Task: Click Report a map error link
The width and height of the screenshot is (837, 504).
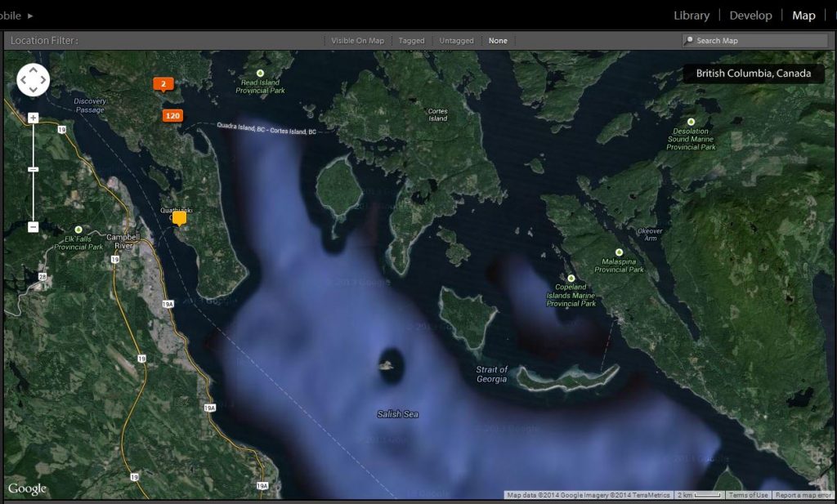Action: click(x=803, y=495)
